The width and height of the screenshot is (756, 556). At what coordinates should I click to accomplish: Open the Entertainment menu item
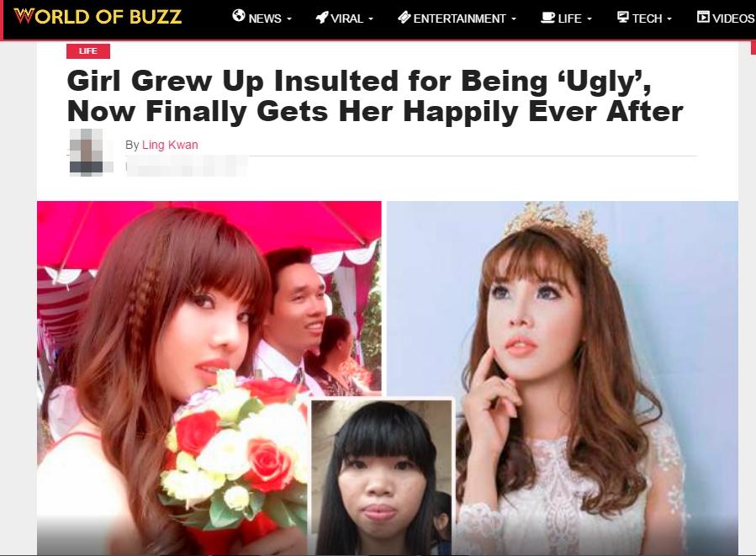[457, 18]
